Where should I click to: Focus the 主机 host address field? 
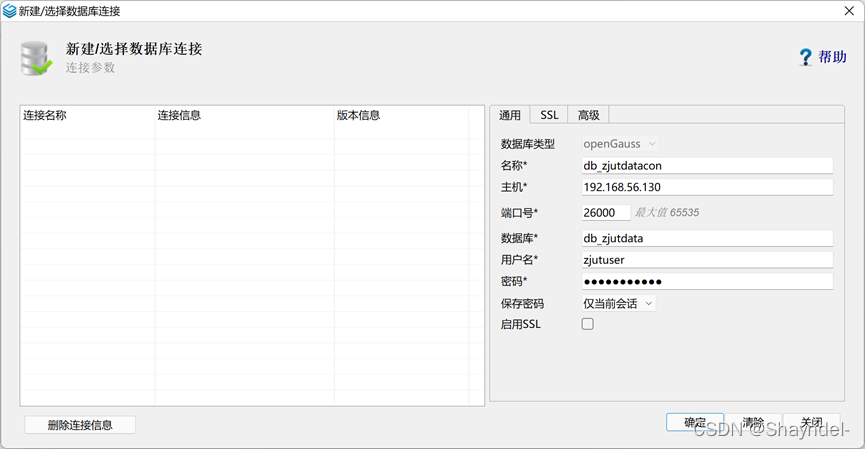[x=706, y=187]
